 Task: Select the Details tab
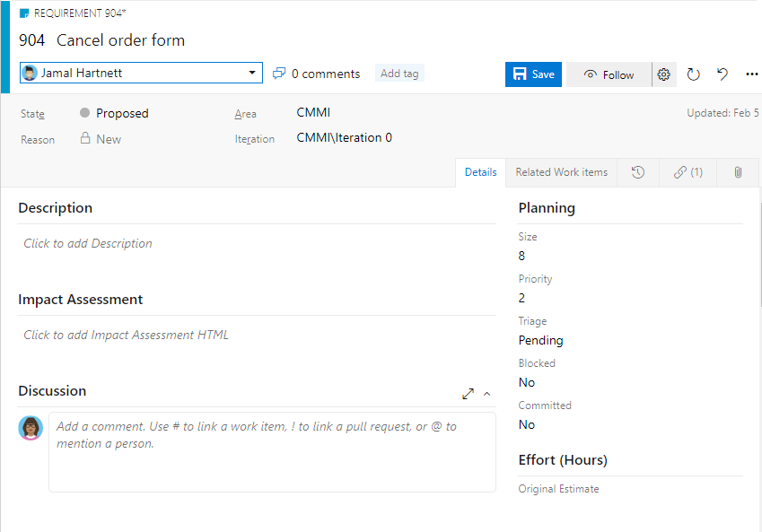coord(480,171)
